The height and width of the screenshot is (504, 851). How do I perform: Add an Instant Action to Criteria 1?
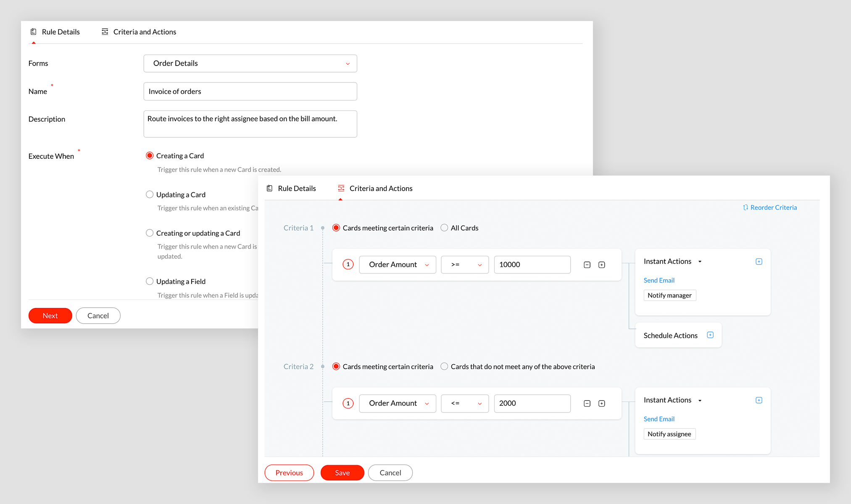pyautogui.click(x=759, y=261)
